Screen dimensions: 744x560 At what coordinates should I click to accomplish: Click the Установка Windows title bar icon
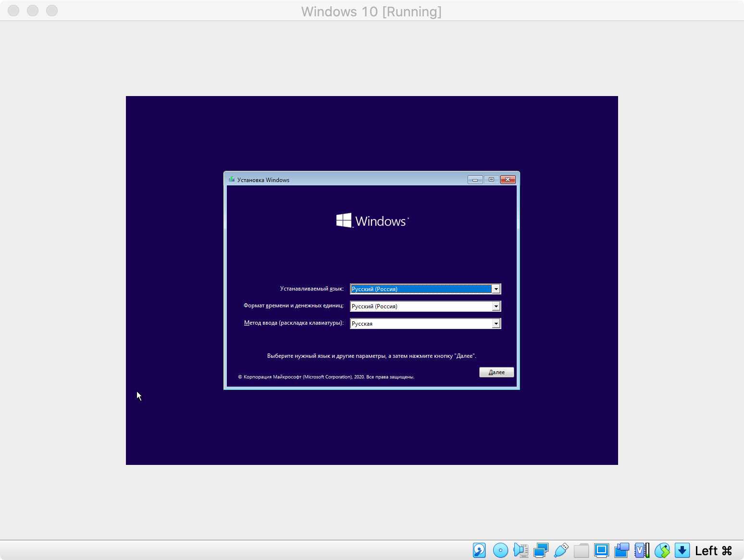click(x=232, y=180)
